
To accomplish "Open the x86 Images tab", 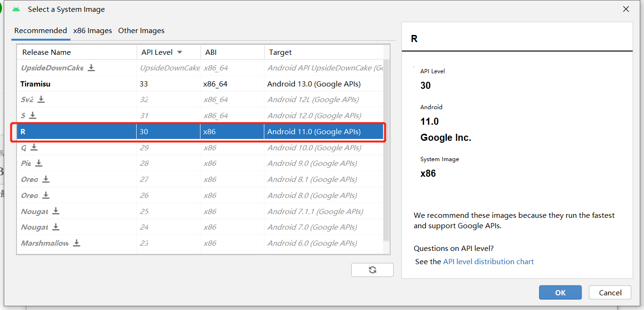I will point(93,30).
